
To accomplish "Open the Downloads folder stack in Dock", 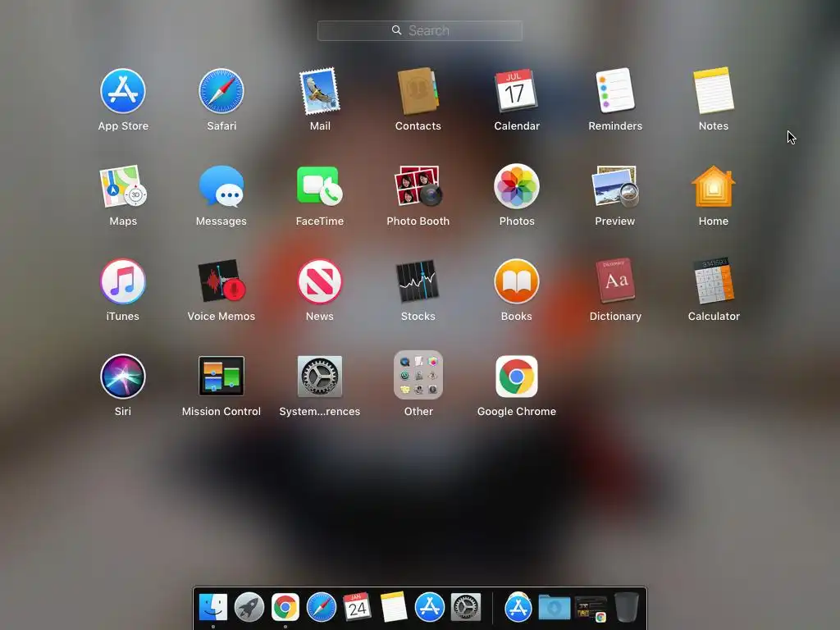I will (555, 608).
